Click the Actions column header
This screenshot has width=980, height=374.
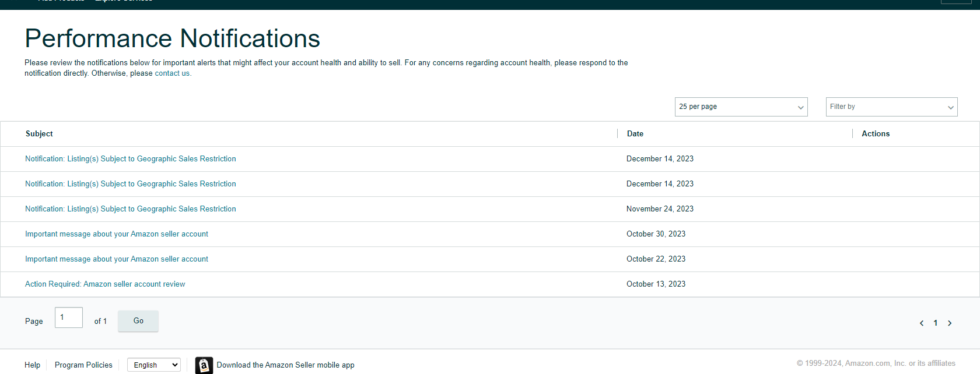876,134
